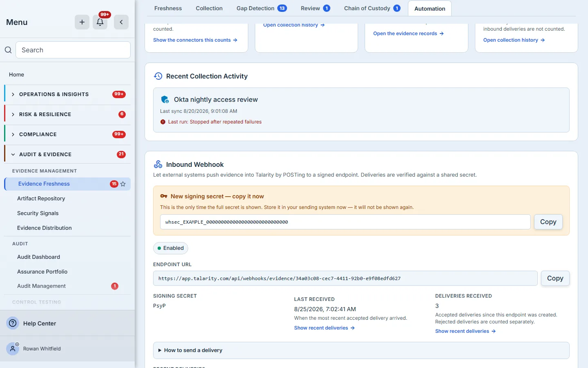Viewport: 588px width, 368px height.
Task: Open the Chain of Custody tab
Action: pos(372,8)
